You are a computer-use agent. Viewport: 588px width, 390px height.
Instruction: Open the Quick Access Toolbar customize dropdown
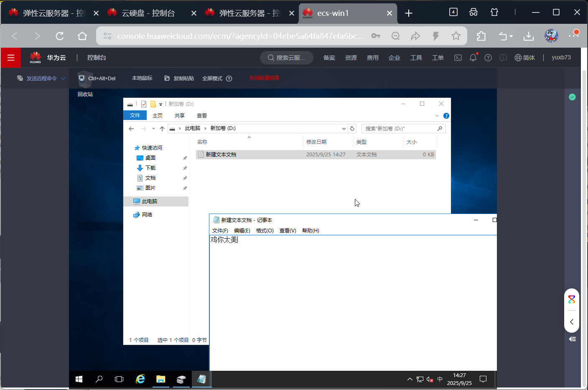(160, 104)
